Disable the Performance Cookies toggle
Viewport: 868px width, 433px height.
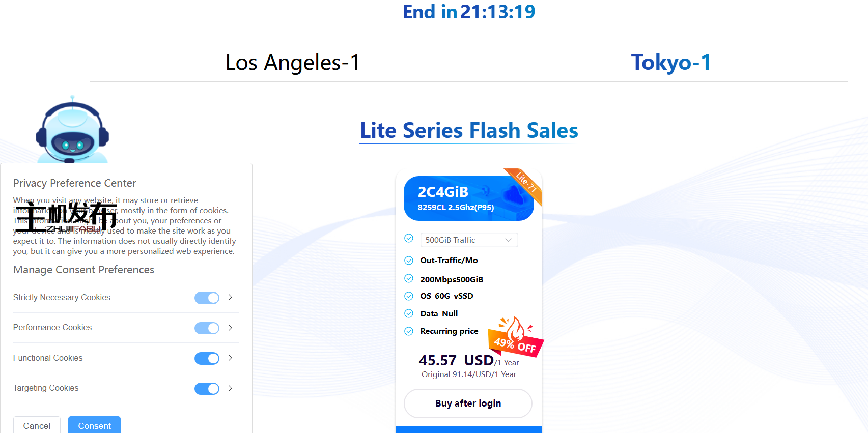pos(207,328)
